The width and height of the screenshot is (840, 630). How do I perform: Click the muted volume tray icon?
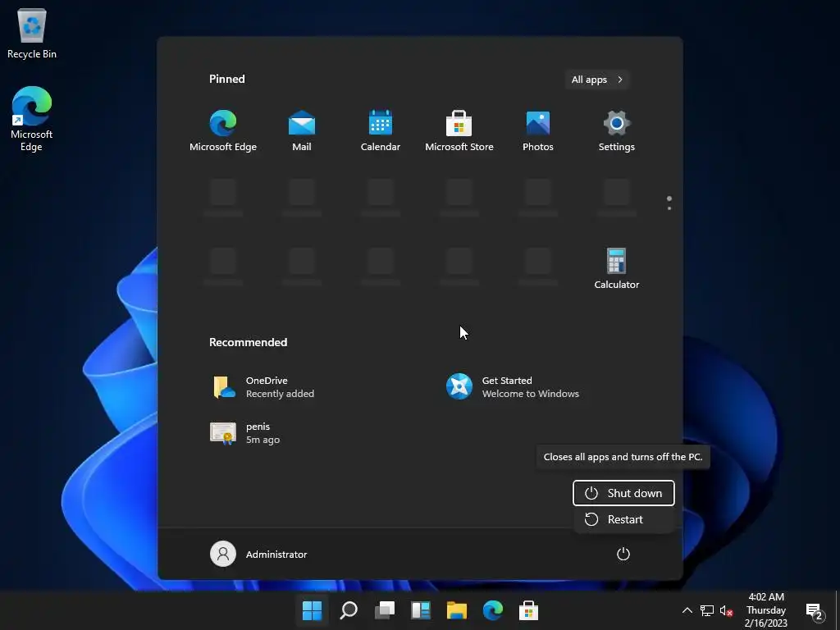pos(727,610)
